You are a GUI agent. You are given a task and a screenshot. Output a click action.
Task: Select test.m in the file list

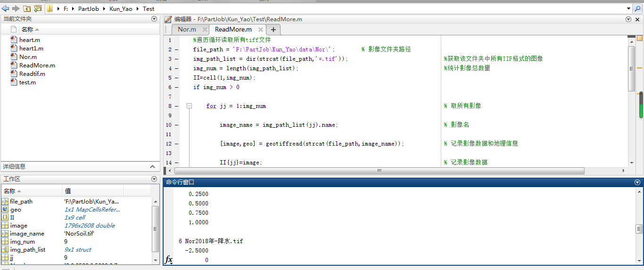click(27, 82)
